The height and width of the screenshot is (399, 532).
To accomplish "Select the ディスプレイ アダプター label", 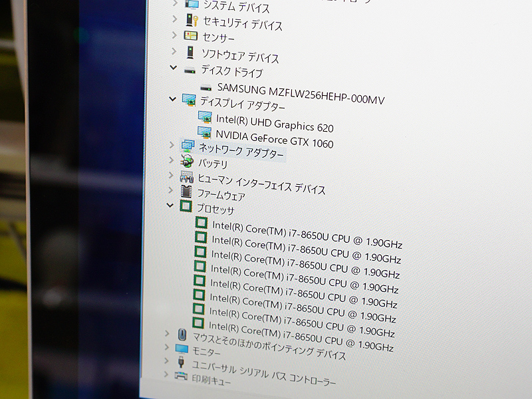I will (242, 103).
